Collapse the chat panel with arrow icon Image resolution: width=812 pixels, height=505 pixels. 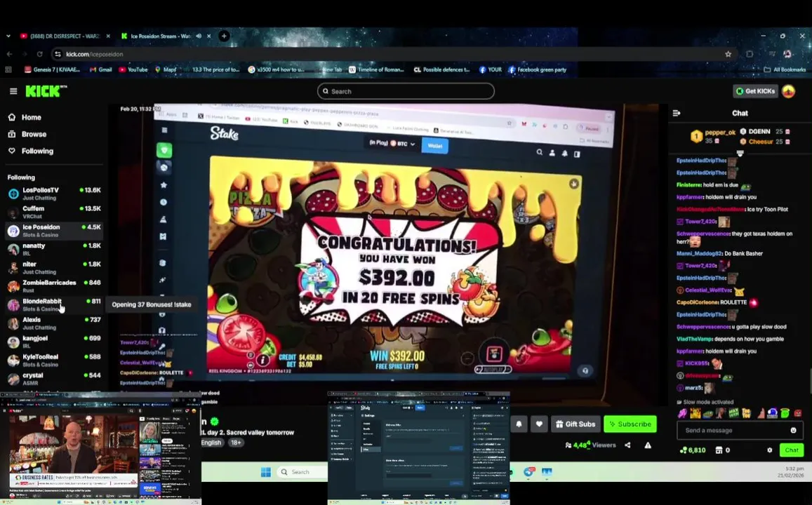tap(677, 113)
